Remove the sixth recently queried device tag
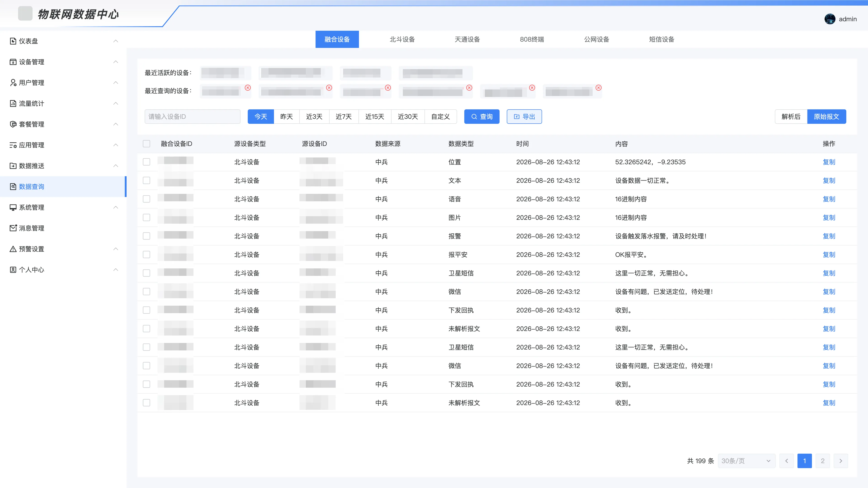The width and height of the screenshot is (868, 488). [598, 88]
